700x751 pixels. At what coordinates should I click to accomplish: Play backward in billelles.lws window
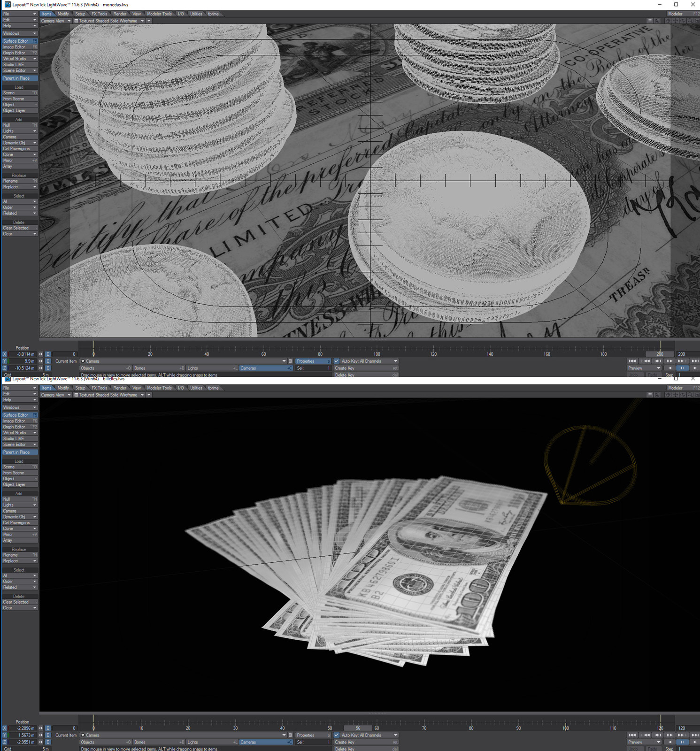[x=670, y=742]
